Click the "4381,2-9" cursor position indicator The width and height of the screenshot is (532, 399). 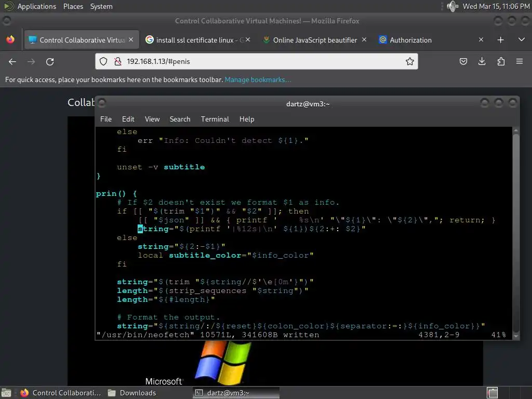[x=439, y=335]
